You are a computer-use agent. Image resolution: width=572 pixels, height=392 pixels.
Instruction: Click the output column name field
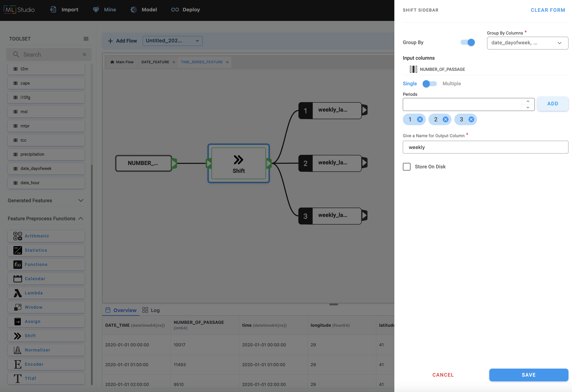485,147
